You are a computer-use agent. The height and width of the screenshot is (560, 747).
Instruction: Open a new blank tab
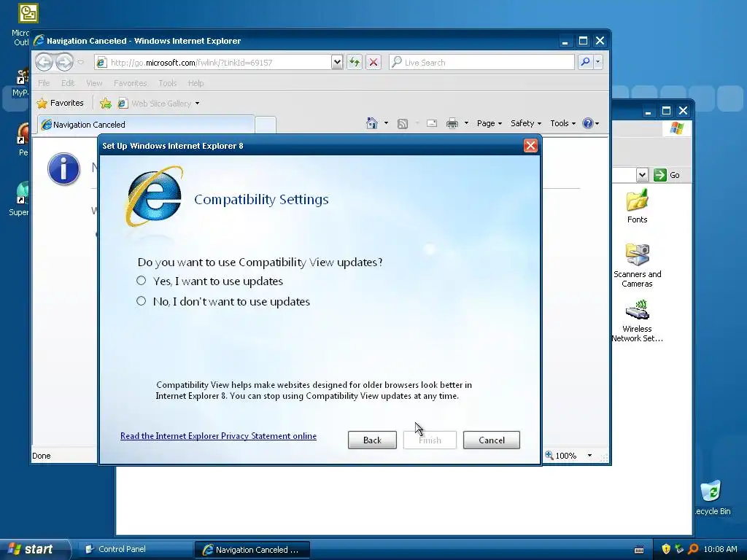[x=266, y=125]
